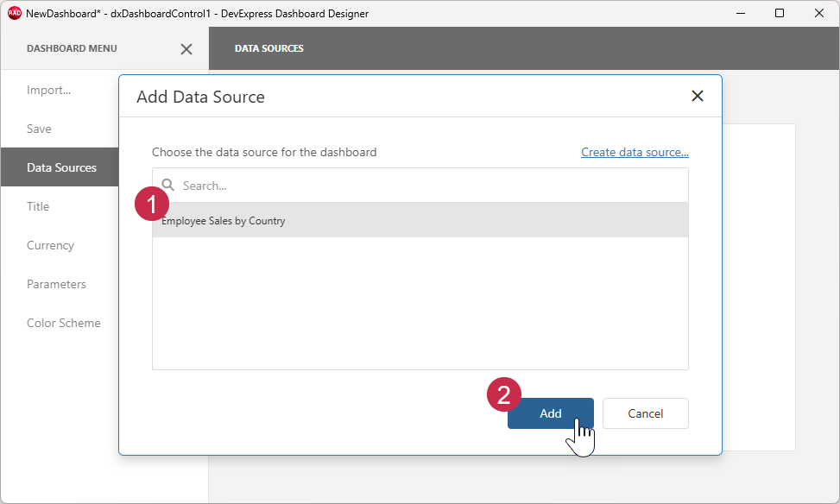Screen dimensions: 840x504
Task: Close the Dashboard Designer window
Action: (818, 14)
